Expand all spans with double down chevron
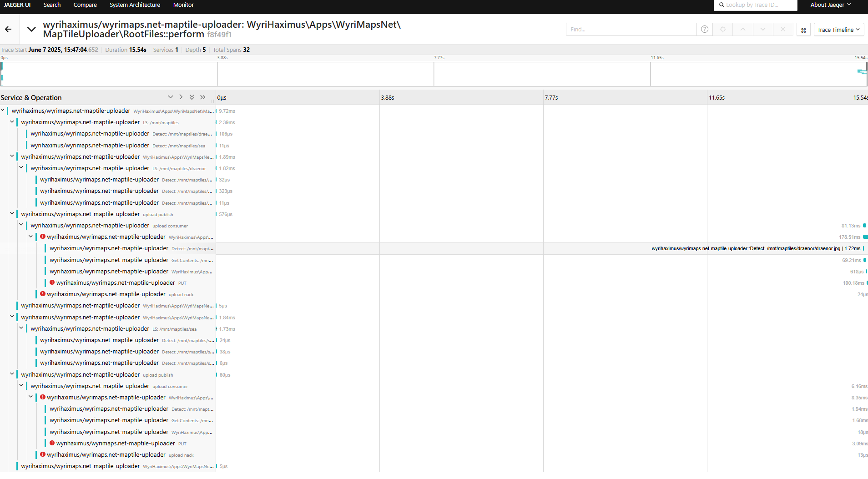 (x=192, y=97)
